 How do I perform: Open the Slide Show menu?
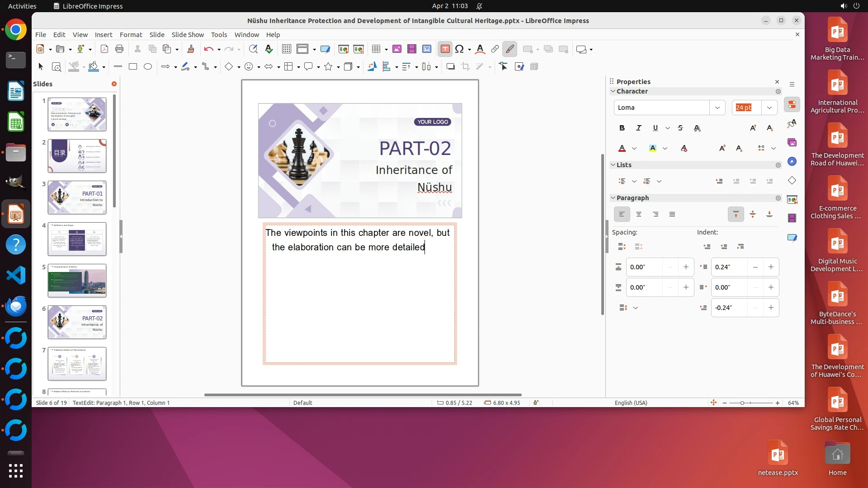[x=188, y=35]
